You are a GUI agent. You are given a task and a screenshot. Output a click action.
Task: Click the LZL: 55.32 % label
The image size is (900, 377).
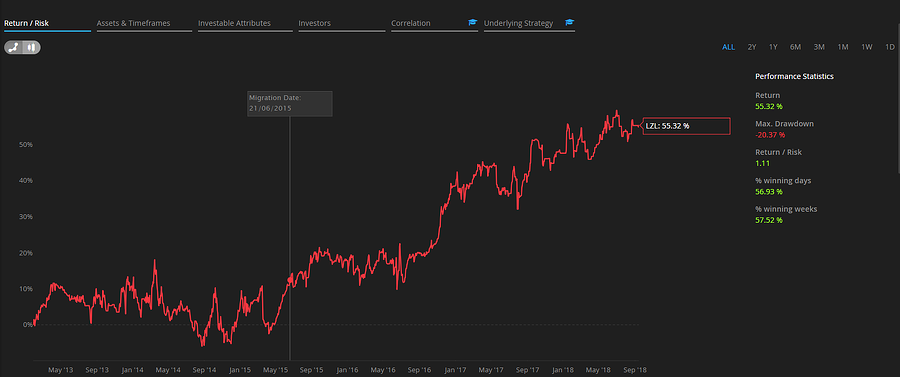coord(686,126)
